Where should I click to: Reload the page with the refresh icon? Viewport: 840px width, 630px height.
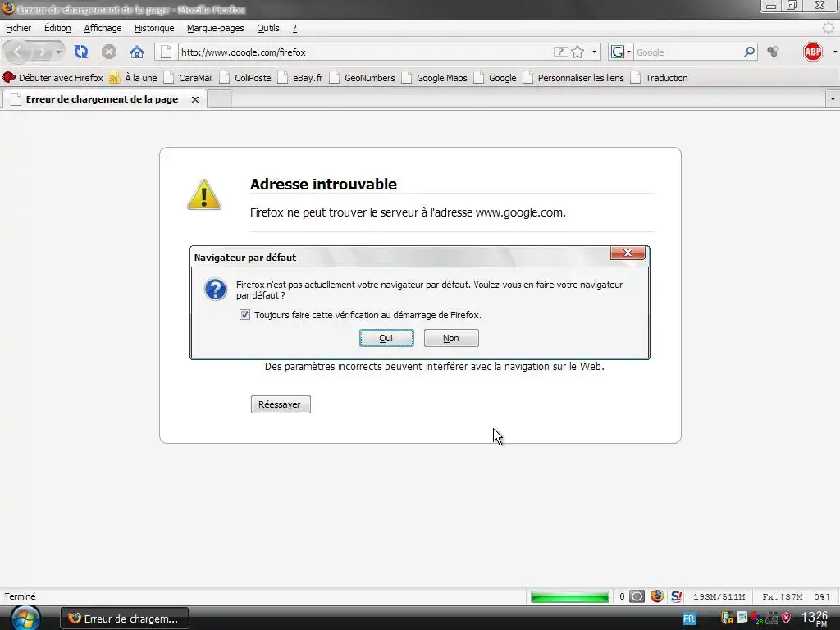(x=81, y=52)
